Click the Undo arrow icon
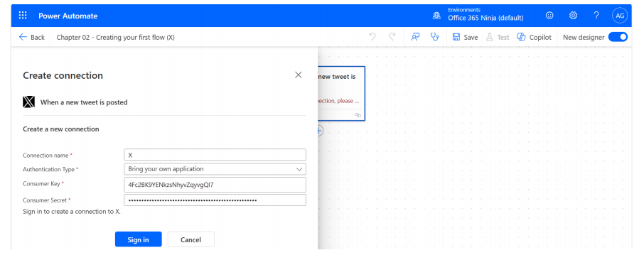 (x=372, y=37)
